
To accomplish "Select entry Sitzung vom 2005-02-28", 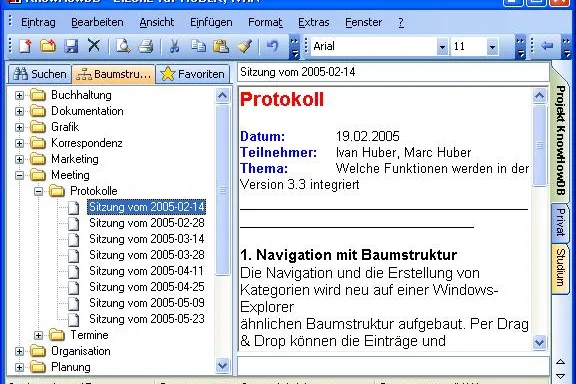I will coord(147,223).
